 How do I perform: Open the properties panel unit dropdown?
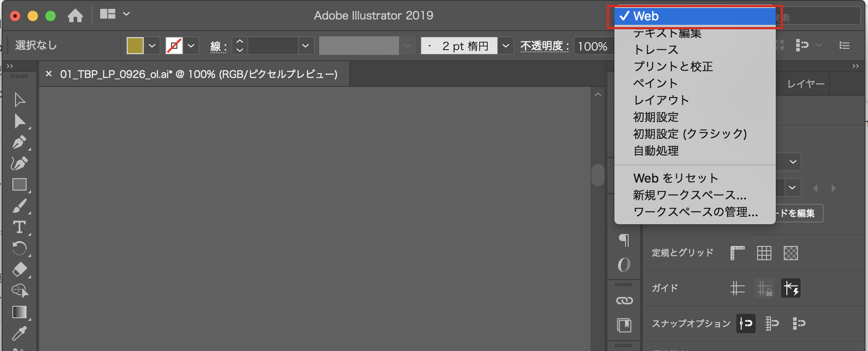click(793, 162)
